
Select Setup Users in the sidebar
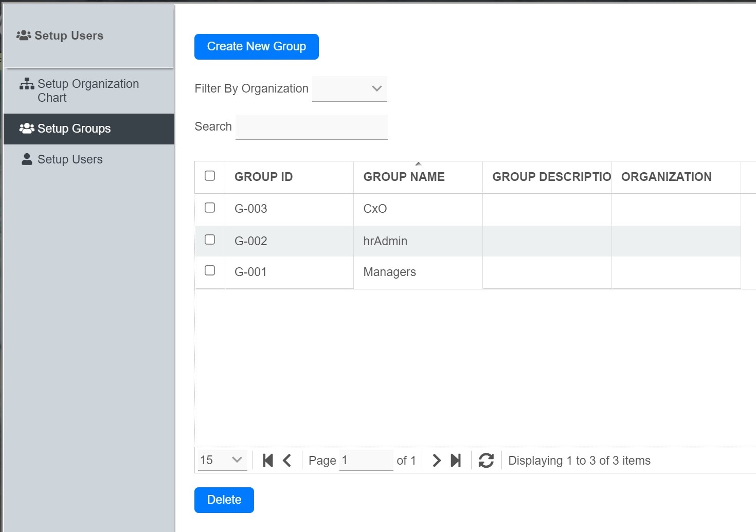[70, 159]
